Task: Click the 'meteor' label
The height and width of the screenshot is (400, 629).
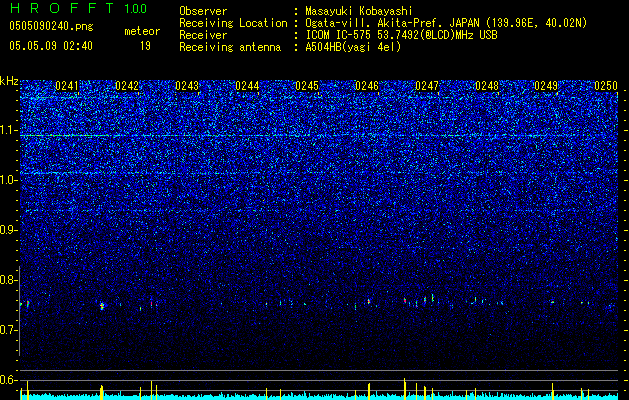Action: coord(142,31)
